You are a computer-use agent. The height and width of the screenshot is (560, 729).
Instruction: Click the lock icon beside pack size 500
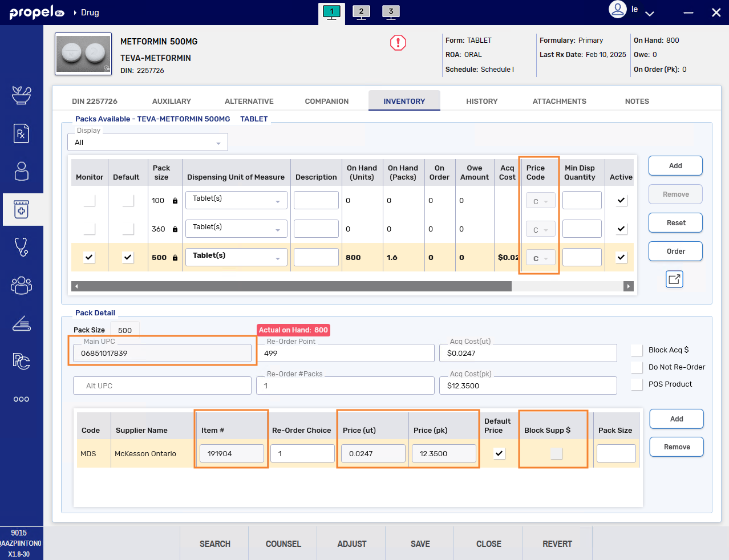pyautogui.click(x=175, y=258)
